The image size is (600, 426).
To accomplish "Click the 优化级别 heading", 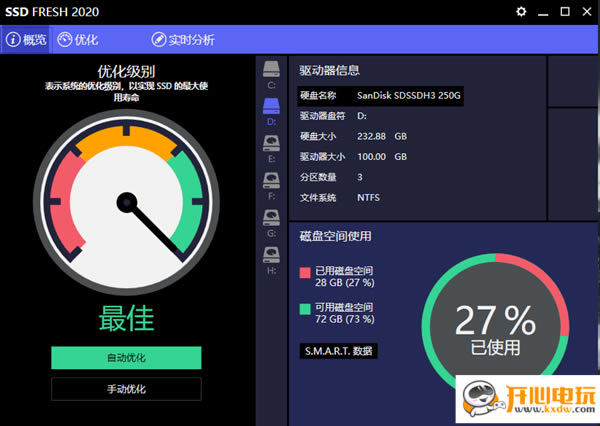I will click(126, 72).
